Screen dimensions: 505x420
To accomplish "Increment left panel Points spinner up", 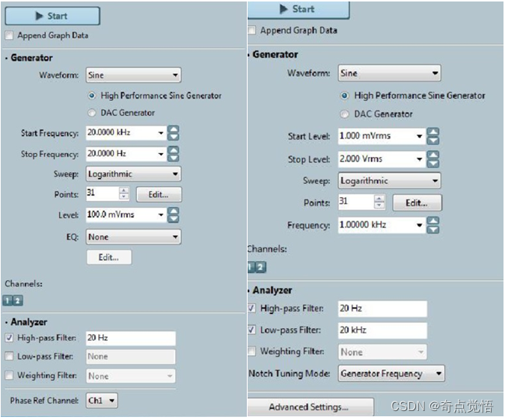I will [x=124, y=191].
